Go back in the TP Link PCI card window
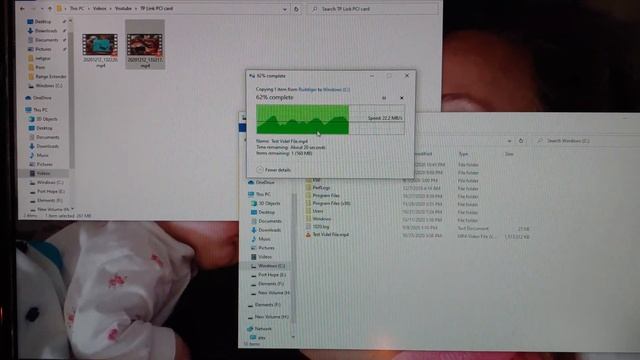This screenshot has height=360, width=640. click(x=22, y=8)
